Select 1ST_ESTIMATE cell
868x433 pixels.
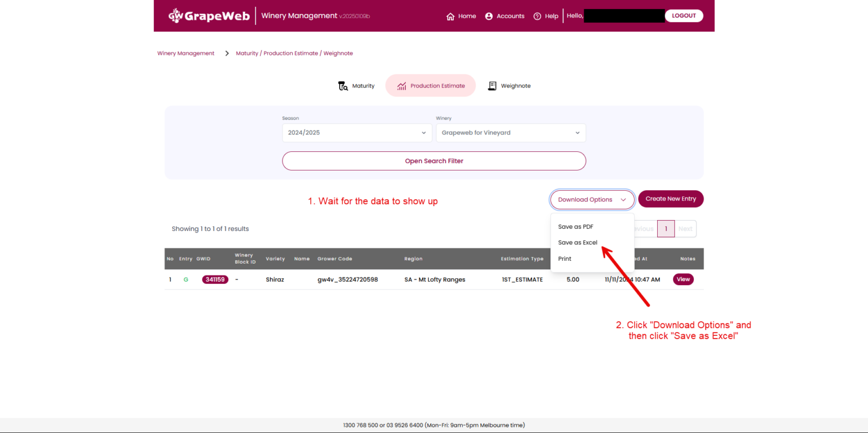522,279
